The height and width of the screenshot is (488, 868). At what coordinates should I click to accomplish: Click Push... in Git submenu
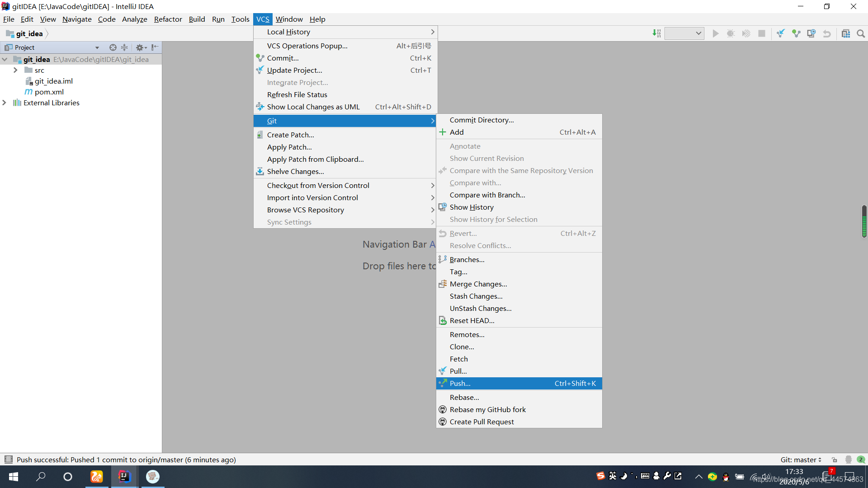point(519,383)
